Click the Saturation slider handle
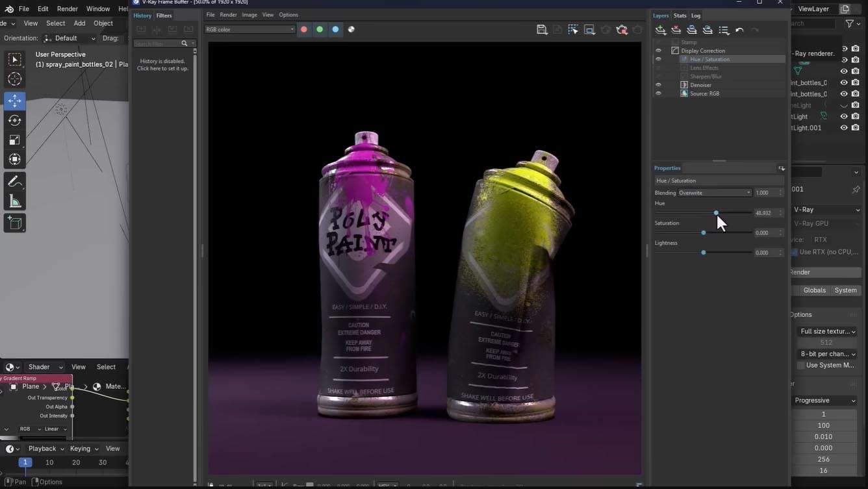 click(x=704, y=232)
